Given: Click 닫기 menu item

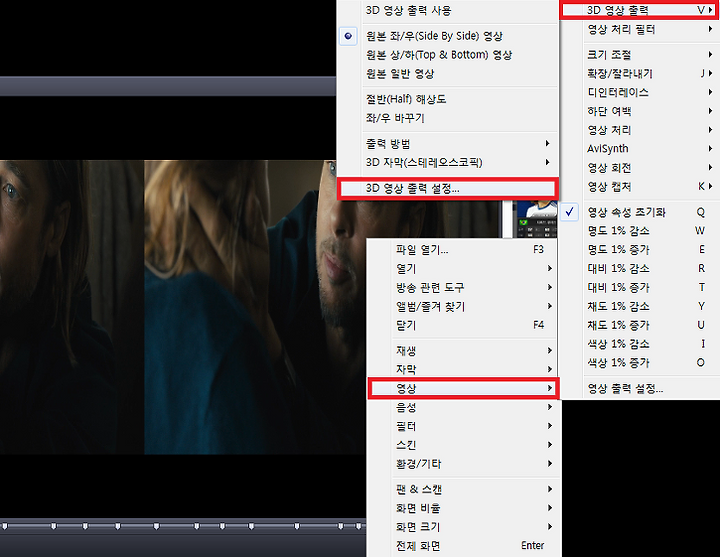Looking at the screenshot, I should click(x=464, y=325).
